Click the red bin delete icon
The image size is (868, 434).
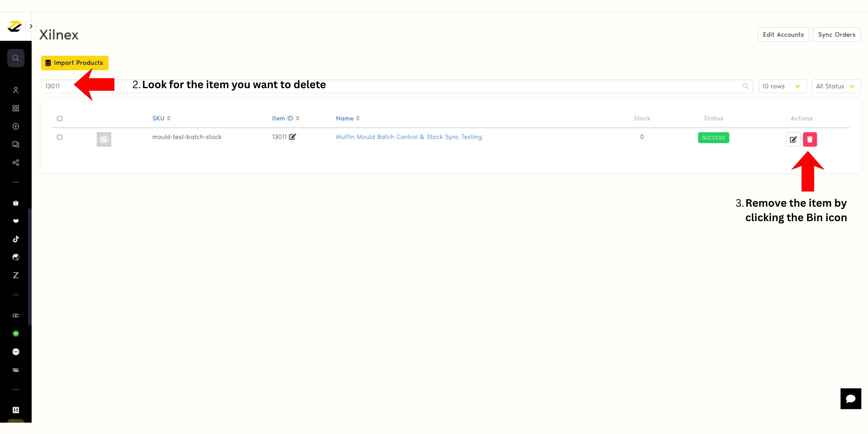(x=810, y=139)
